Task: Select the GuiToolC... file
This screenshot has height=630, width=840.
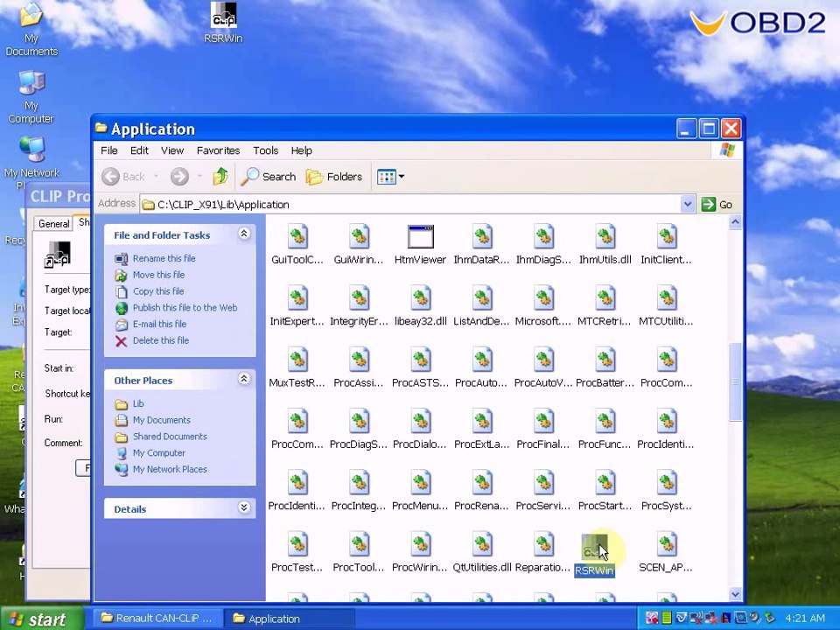Action: 297,245
